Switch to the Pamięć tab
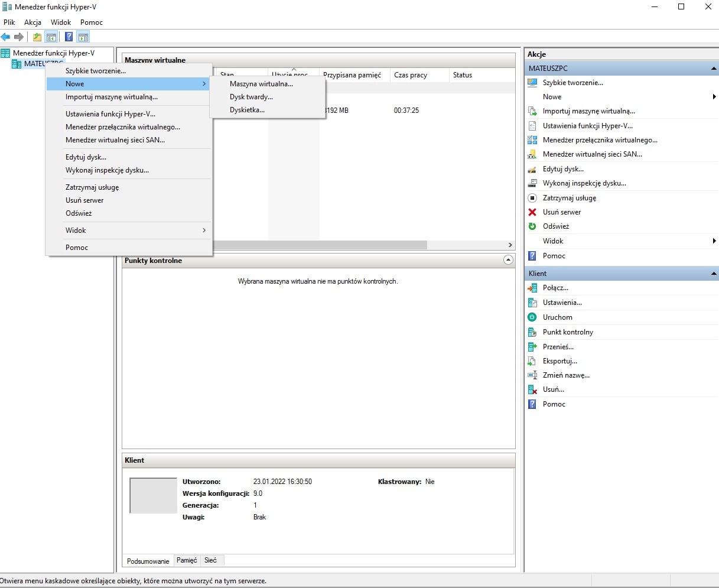Screen dimensions: 719x588 pos(187,560)
